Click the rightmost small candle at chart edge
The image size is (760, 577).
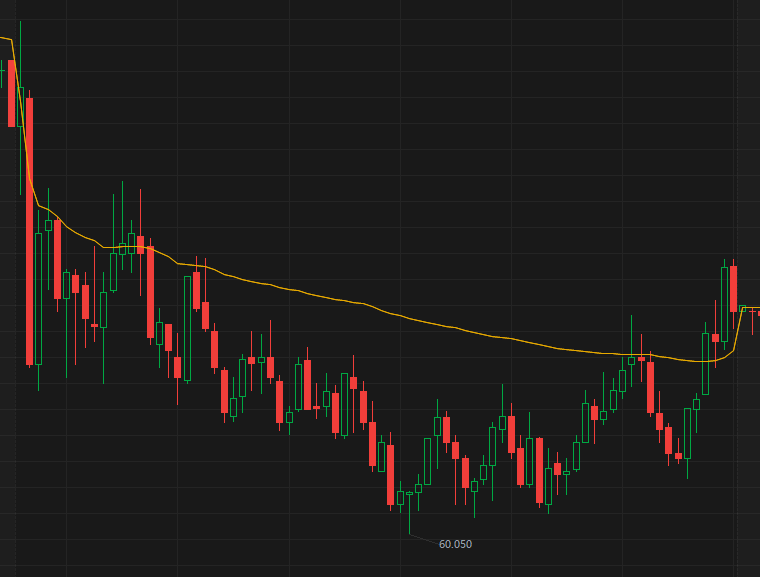pyautogui.click(x=758, y=314)
